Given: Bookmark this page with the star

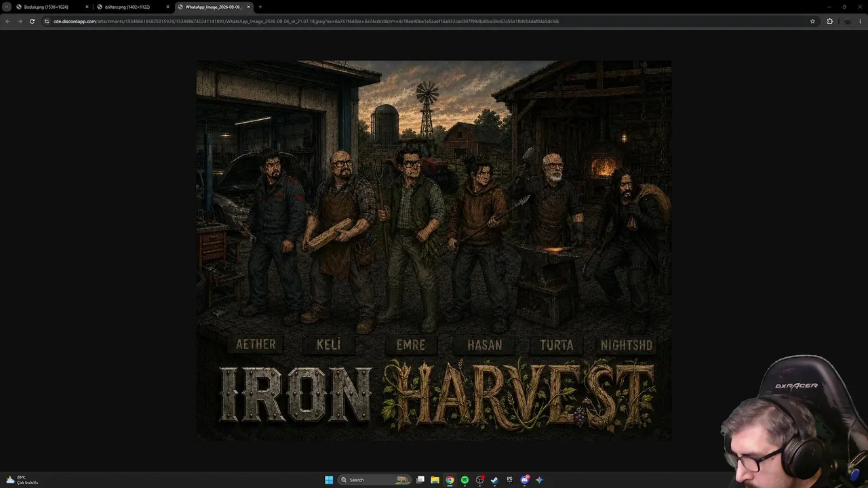Looking at the screenshot, I should (x=812, y=21).
